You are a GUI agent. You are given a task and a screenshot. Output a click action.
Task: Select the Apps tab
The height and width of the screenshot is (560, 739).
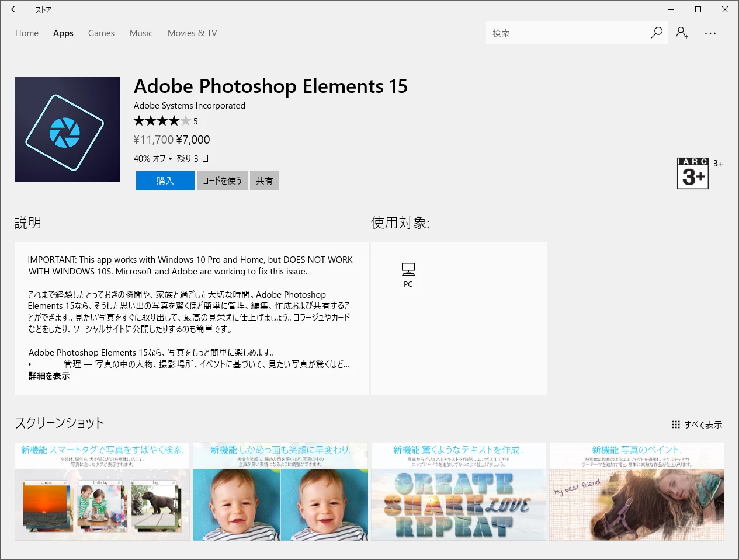63,33
